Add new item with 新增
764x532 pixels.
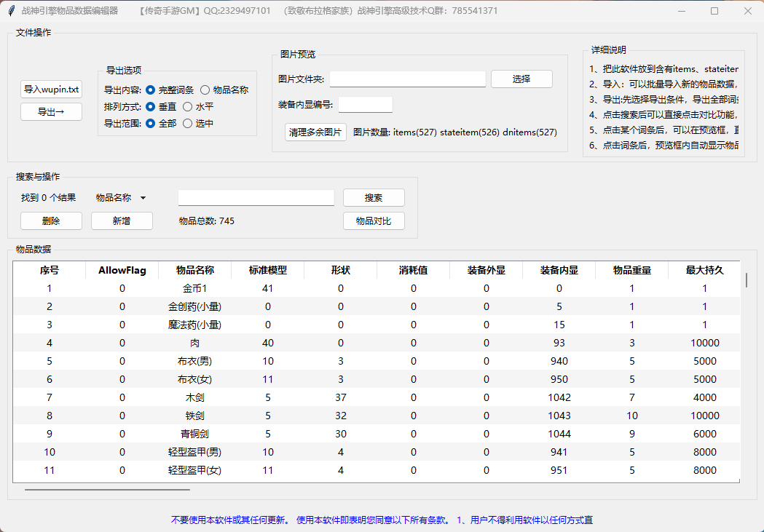click(122, 221)
